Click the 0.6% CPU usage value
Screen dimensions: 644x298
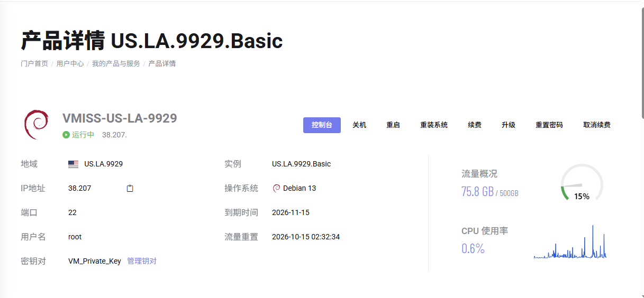coord(473,248)
